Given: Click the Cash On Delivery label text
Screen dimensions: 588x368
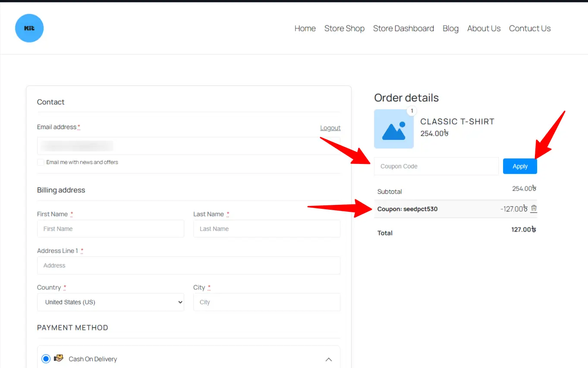Looking at the screenshot, I should click(x=93, y=359).
